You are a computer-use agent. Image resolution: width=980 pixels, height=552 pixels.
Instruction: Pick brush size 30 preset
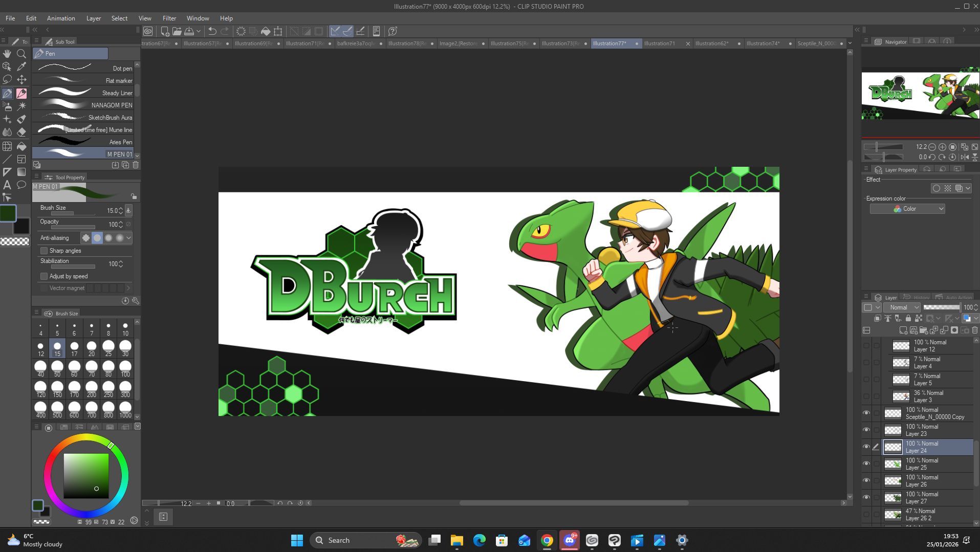[x=125, y=348]
